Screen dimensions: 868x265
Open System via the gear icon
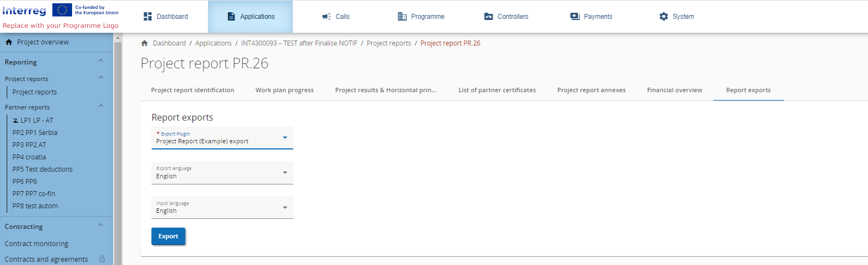[663, 17]
